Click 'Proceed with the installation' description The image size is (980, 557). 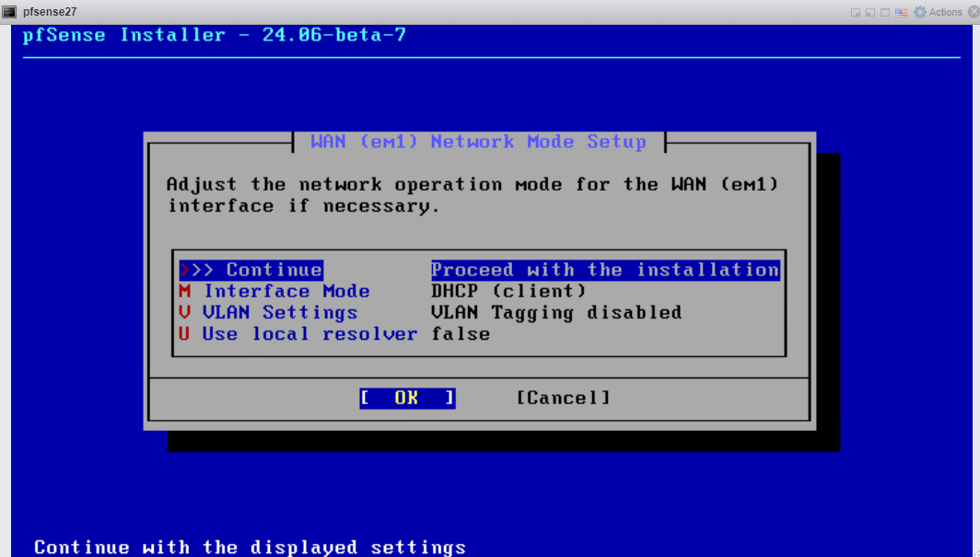(x=606, y=270)
